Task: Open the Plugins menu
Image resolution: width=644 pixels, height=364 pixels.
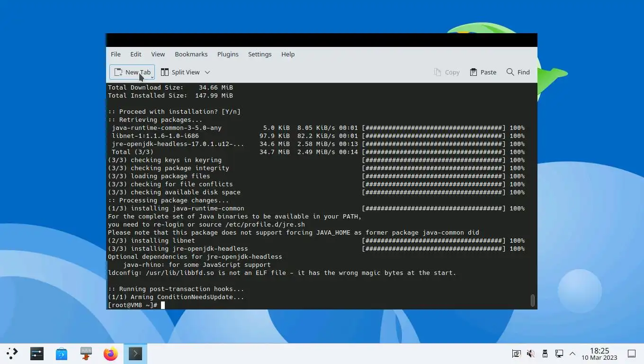Action: [228, 54]
